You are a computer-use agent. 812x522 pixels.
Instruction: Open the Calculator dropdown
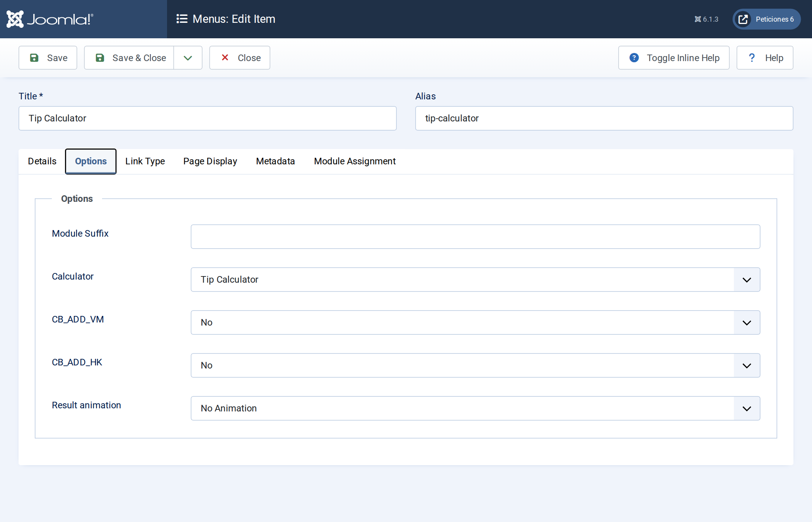tap(476, 280)
